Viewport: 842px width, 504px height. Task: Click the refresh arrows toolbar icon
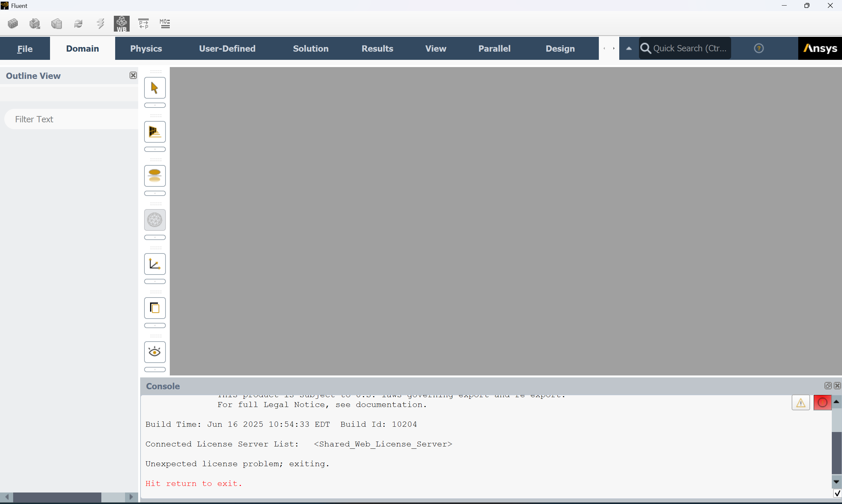pyautogui.click(x=78, y=24)
